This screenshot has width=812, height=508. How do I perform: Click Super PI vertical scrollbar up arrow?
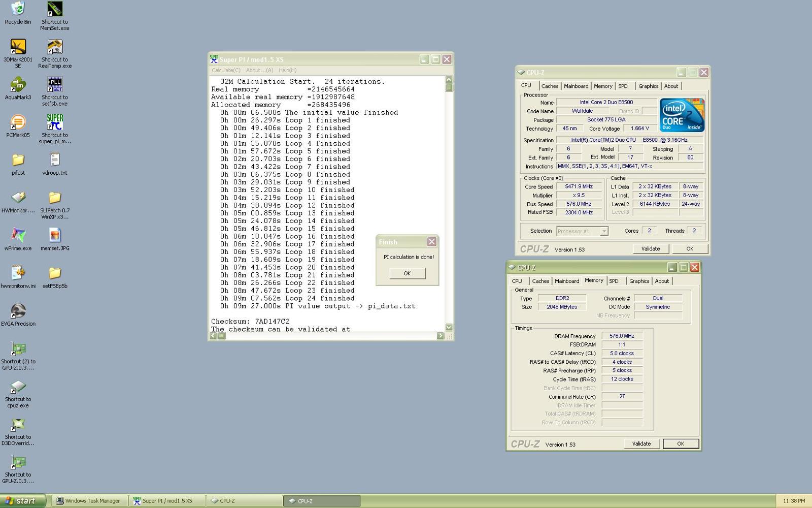(x=449, y=79)
